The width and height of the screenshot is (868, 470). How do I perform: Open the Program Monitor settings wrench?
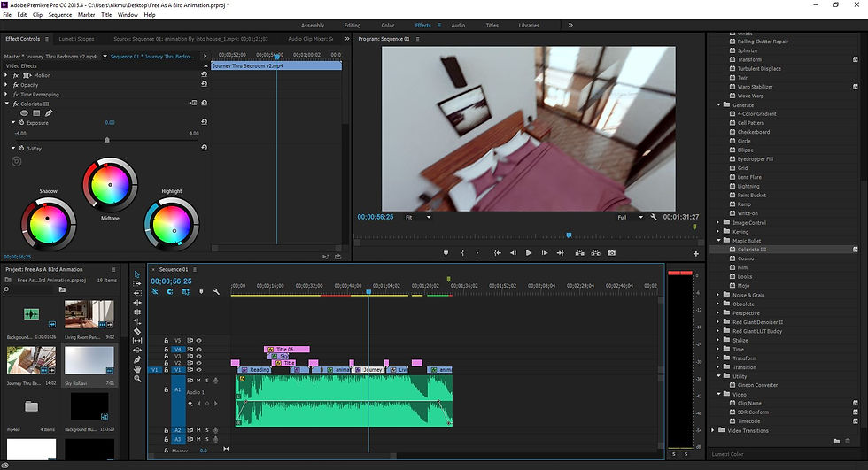pos(654,217)
